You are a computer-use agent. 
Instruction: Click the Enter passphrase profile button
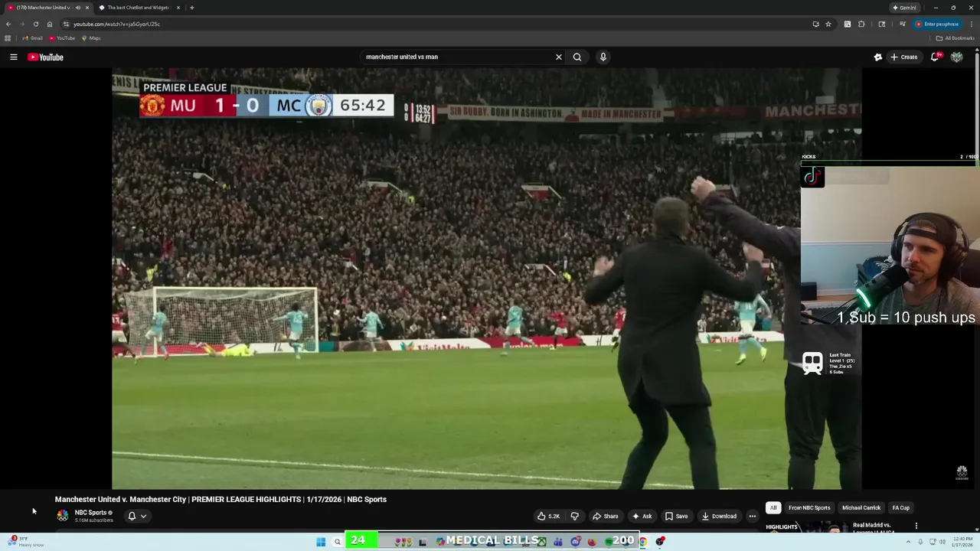pyautogui.click(x=937, y=24)
